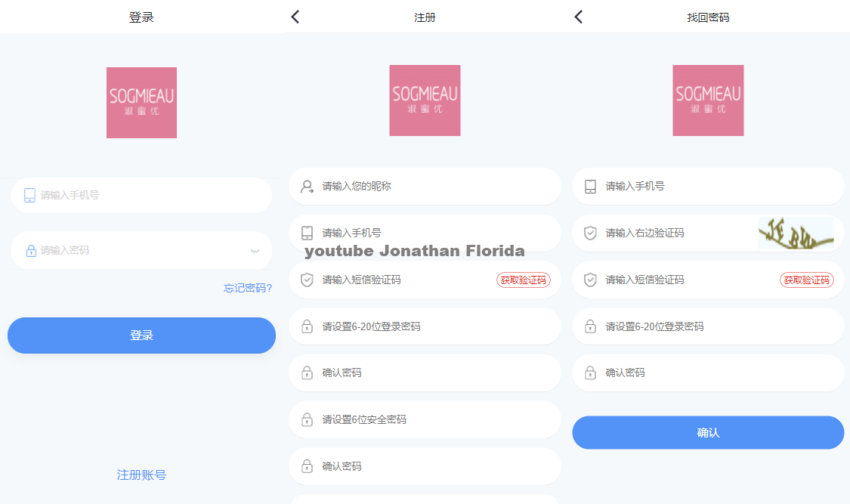Go back using the arrow beside 注册 title
Image resolution: width=850 pixels, height=504 pixels.
(x=295, y=17)
